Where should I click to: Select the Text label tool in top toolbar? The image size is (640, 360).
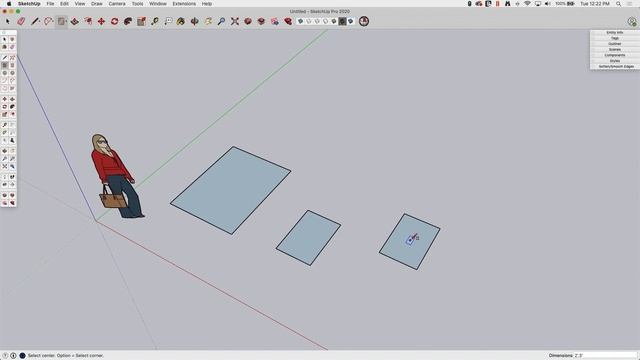[x=168, y=21]
